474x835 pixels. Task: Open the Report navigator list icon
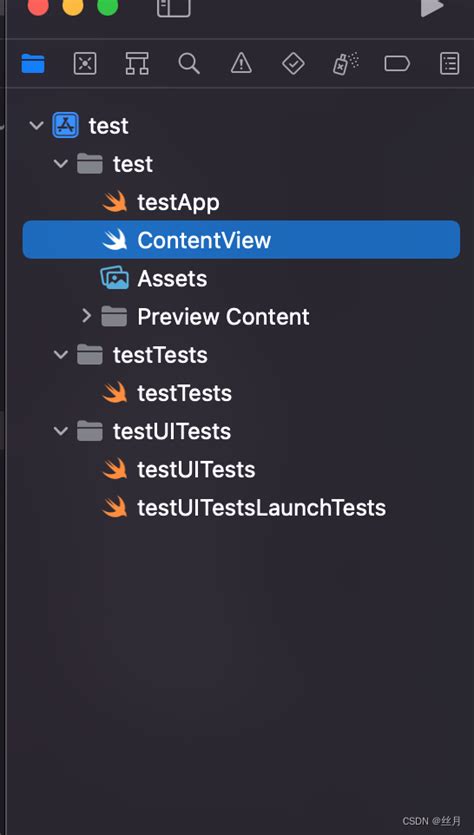pyautogui.click(x=450, y=64)
